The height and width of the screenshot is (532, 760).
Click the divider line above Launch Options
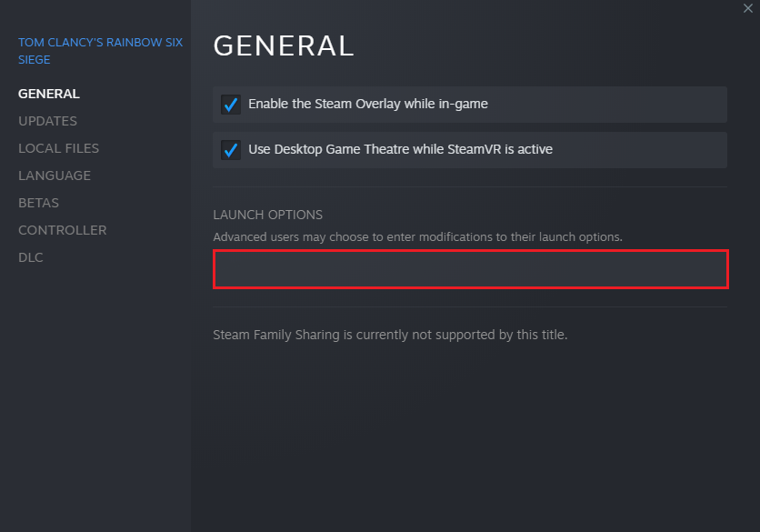(470, 187)
